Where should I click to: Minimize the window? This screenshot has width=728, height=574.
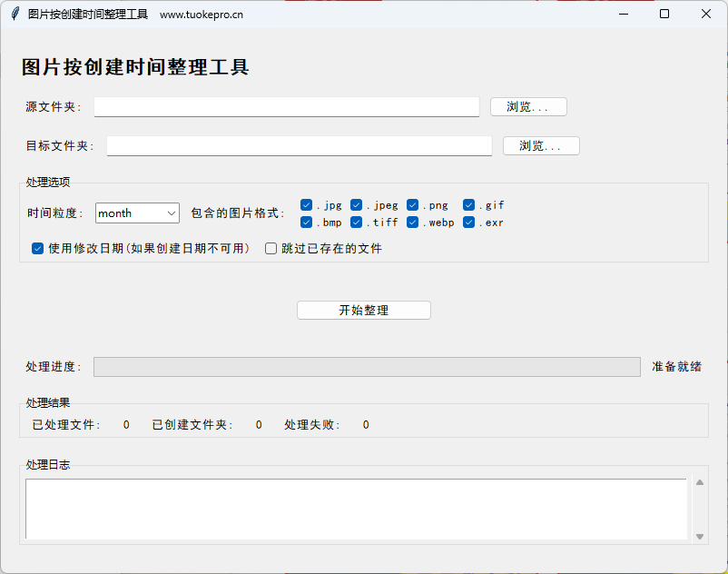coord(624,14)
